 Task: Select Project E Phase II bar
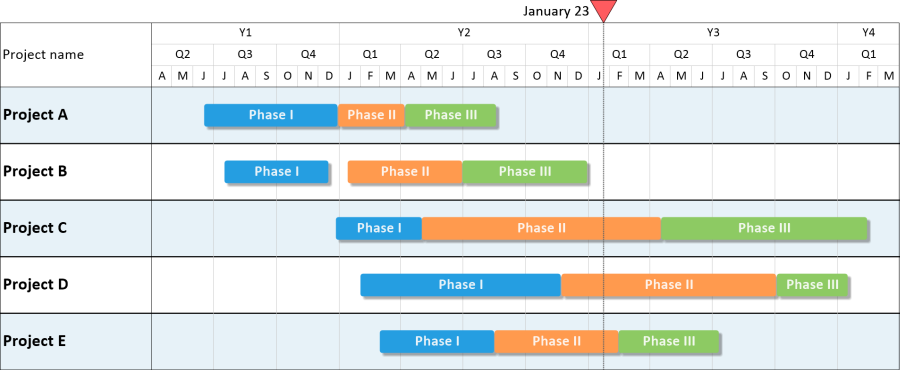coord(556,342)
